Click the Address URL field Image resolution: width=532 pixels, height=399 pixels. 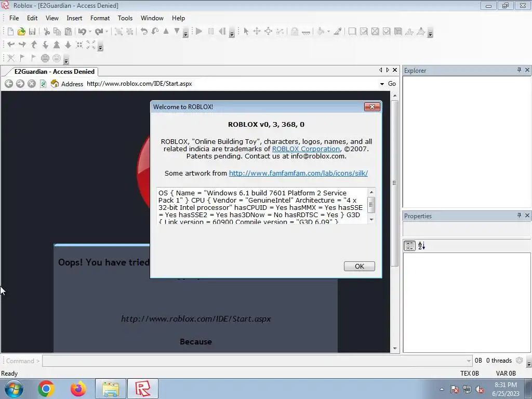[x=232, y=84]
